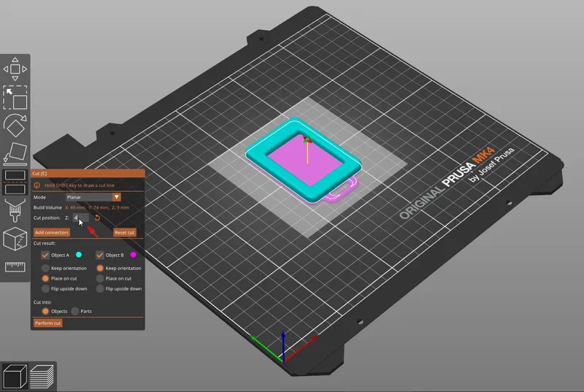This screenshot has width=584, height=392.
Task: Click the Reset cut button
Action: coord(124,232)
